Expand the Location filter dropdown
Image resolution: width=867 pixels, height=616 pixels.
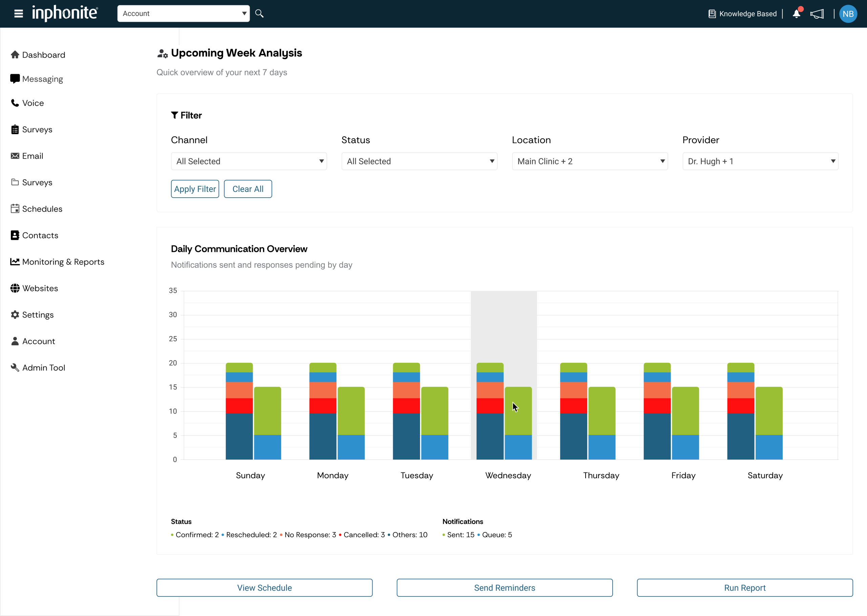tap(590, 161)
